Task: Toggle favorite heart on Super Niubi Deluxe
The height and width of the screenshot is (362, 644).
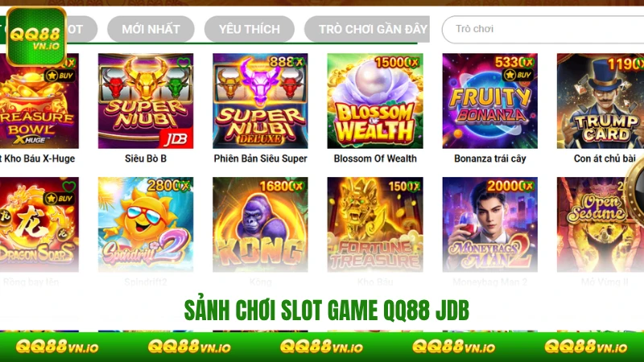Action: coord(299,63)
